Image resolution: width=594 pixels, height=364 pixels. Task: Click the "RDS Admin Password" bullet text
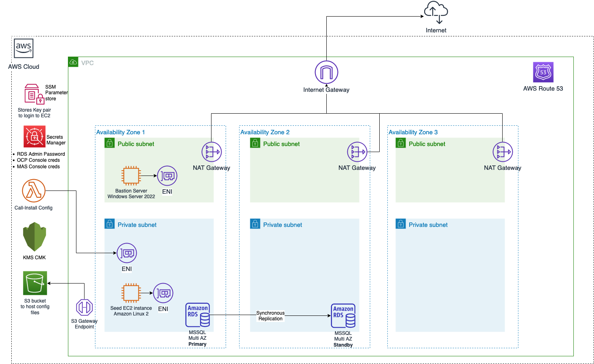click(41, 154)
